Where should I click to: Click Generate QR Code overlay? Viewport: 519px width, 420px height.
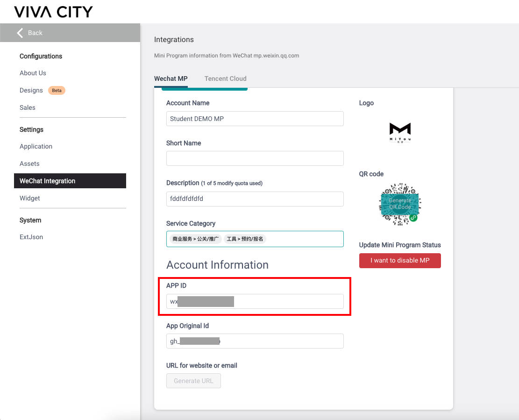(400, 204)
